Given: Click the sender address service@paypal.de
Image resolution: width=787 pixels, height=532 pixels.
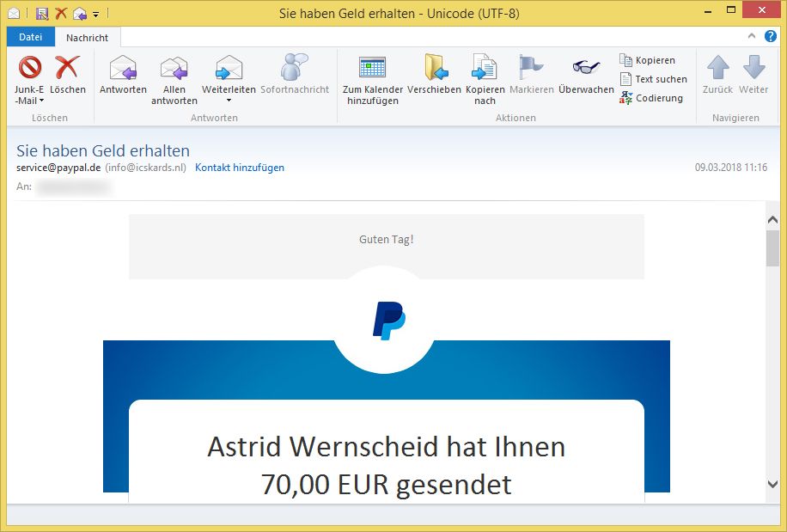Looking at the screenshot, I should pos(58,168).
